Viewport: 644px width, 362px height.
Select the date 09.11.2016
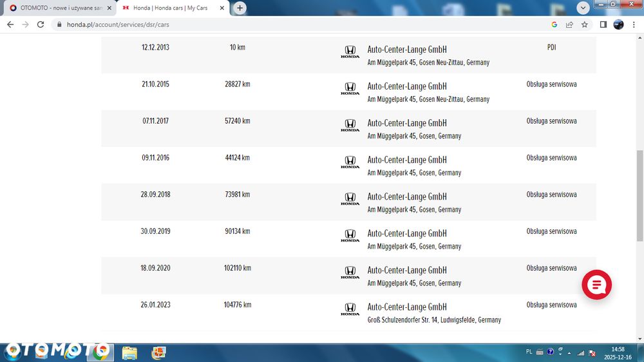[155, 158]
